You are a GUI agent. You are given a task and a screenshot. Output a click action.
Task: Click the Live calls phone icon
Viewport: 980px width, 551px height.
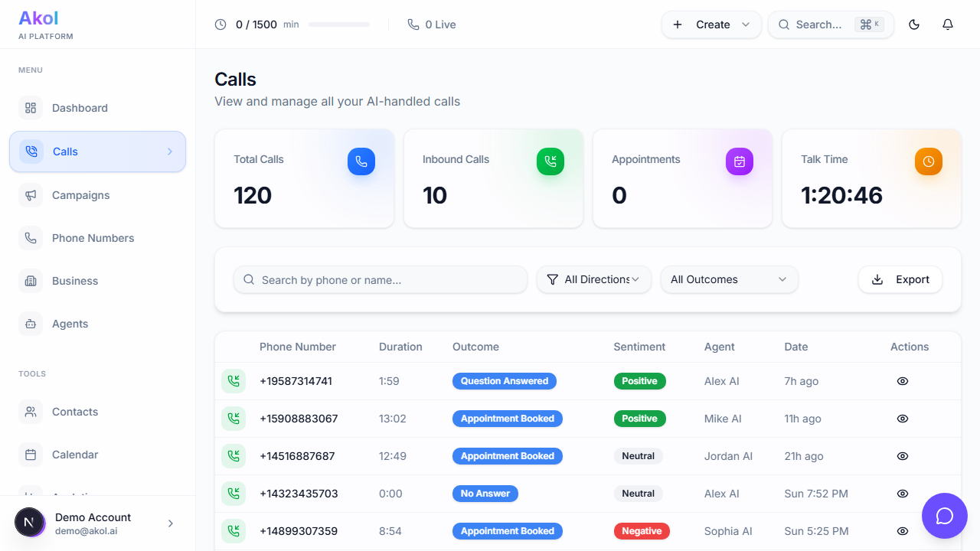click(x=413, y=24)
